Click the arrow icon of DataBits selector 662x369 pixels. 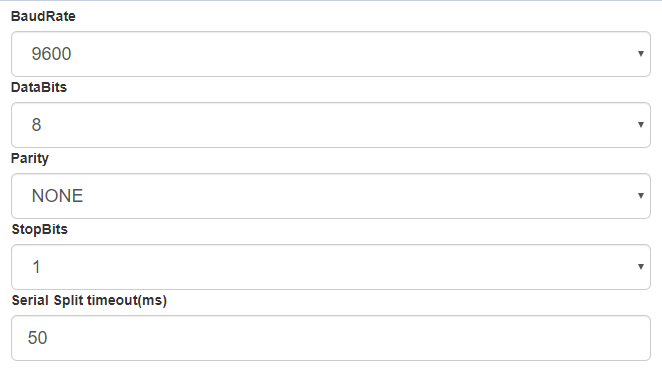pos(640,125)
